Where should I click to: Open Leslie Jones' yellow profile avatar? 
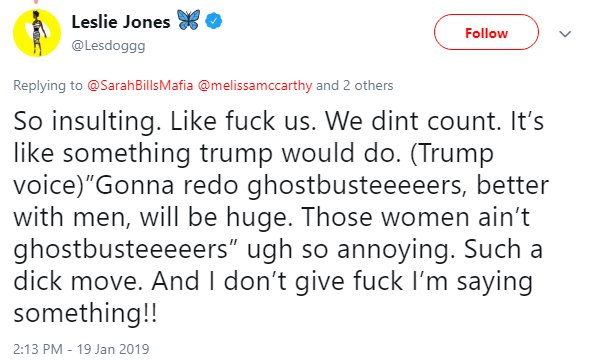(37, 33)
